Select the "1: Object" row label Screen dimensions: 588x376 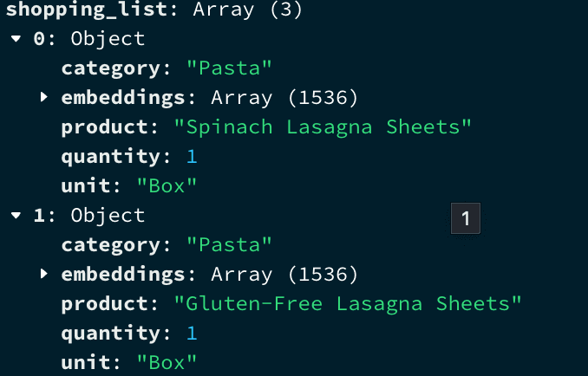tap(88, 216)
